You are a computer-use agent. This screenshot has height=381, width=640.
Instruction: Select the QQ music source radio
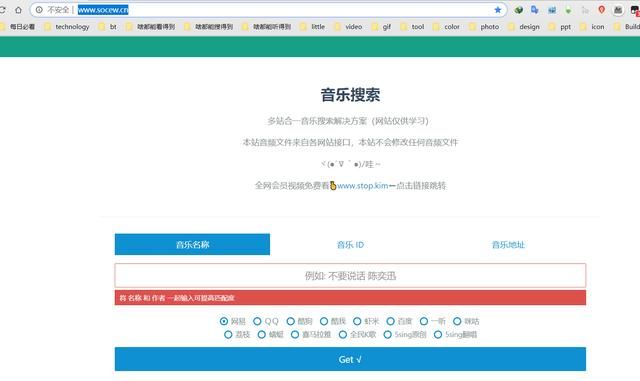(x=257, y=321)
